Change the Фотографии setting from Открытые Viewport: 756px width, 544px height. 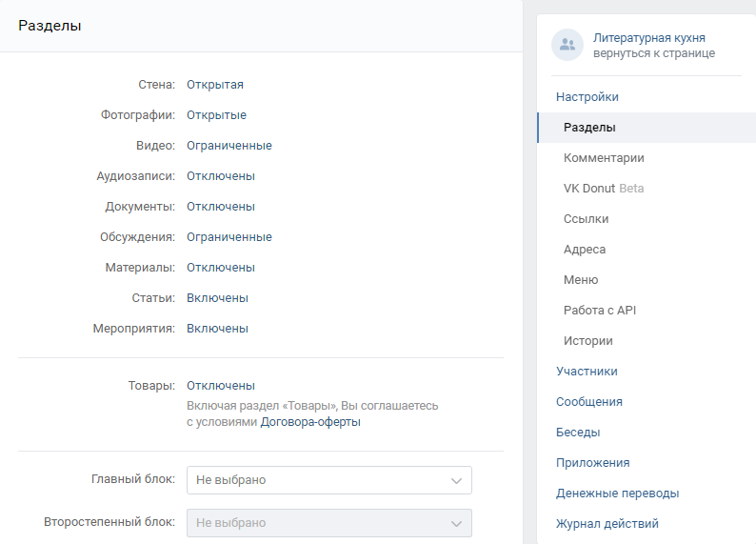[x=216, y=114]
